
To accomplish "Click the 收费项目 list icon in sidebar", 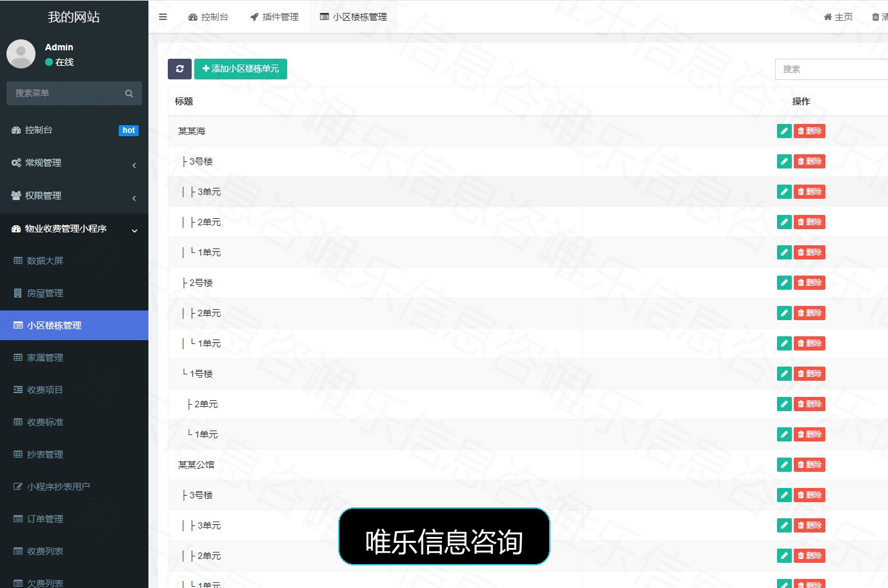I will click(18, 390).
